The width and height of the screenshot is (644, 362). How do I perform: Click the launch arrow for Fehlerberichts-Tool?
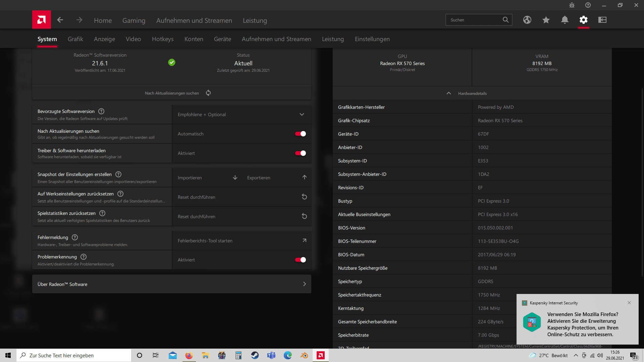(x=304, y=240)
